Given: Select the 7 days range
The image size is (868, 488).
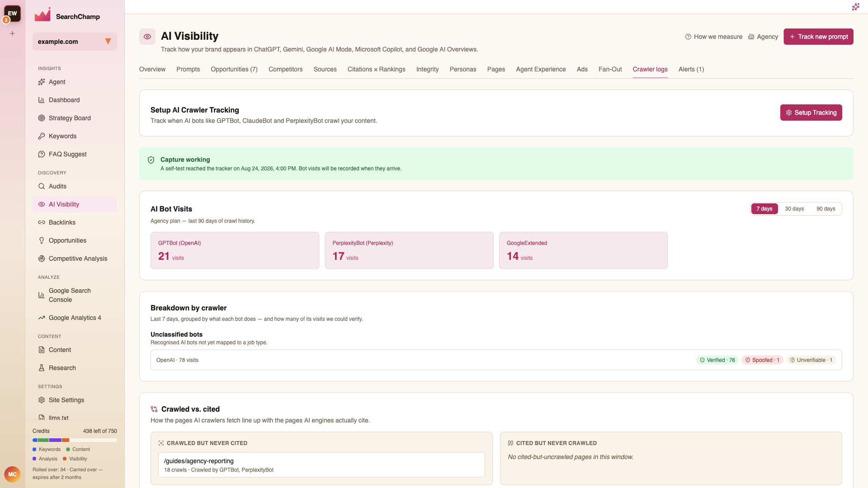Looking at the screenshot, I should [x=764, y=209].
